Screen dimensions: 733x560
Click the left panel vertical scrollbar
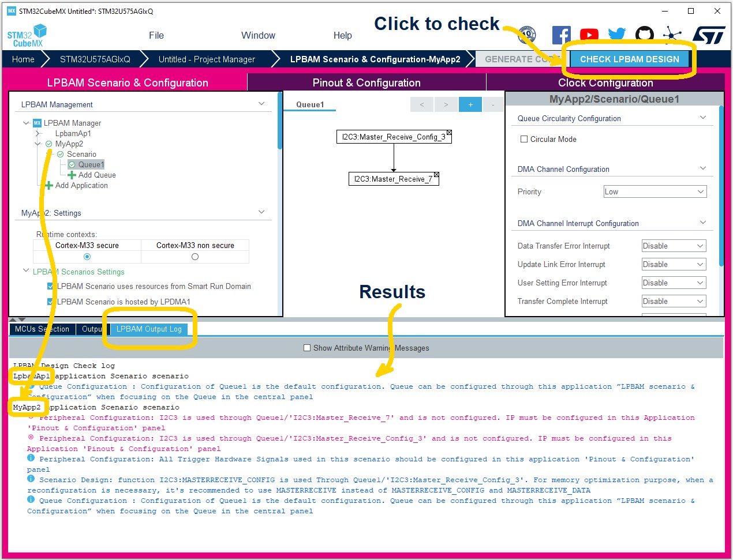coord(280,121)
